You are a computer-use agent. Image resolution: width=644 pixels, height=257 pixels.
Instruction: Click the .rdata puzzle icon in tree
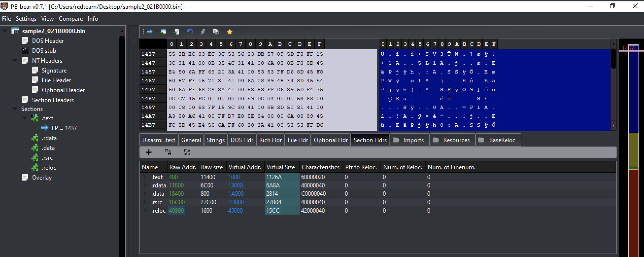click(x=35, y=138)
